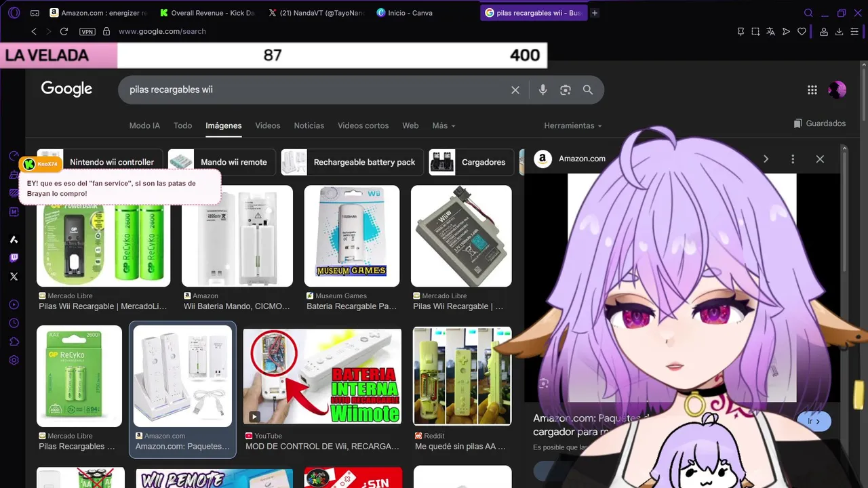This screenshot has width=868, height=488.
Task: Expand the Más dropdown menu
Action: pos(443,125)
